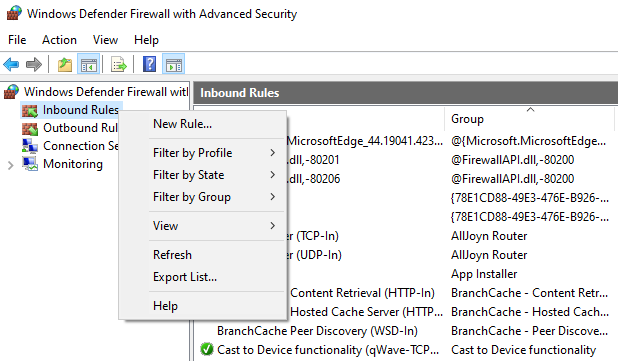Click the Inbound Rules tree icon
This screenshot has width=618, height=361.
tap(30, 110)
